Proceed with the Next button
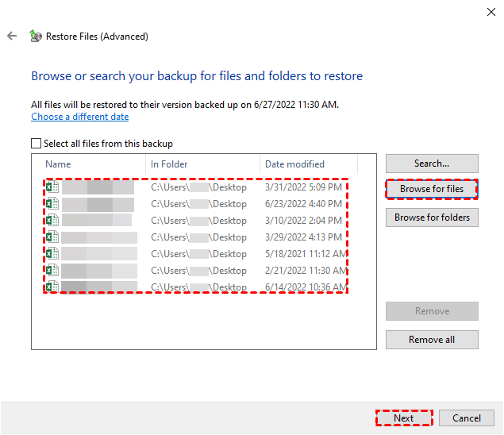 click(403, 418)
